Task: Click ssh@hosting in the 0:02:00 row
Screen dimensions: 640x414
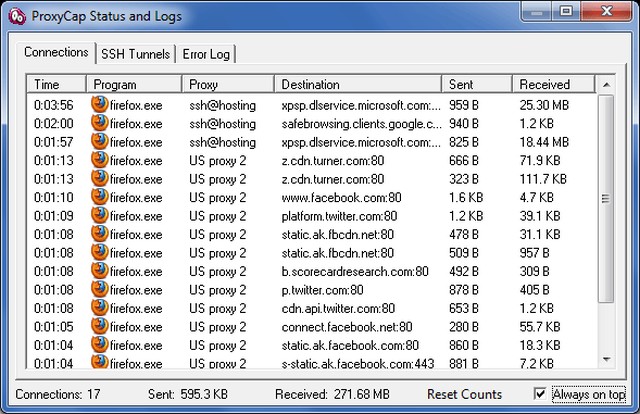Action: click(x=222, y=124)
